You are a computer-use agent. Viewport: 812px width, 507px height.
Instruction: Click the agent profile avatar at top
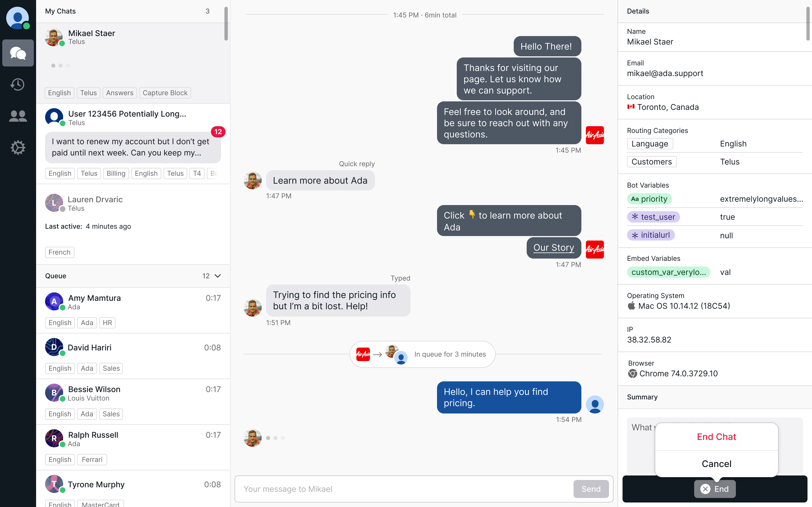tap(17, 18)
